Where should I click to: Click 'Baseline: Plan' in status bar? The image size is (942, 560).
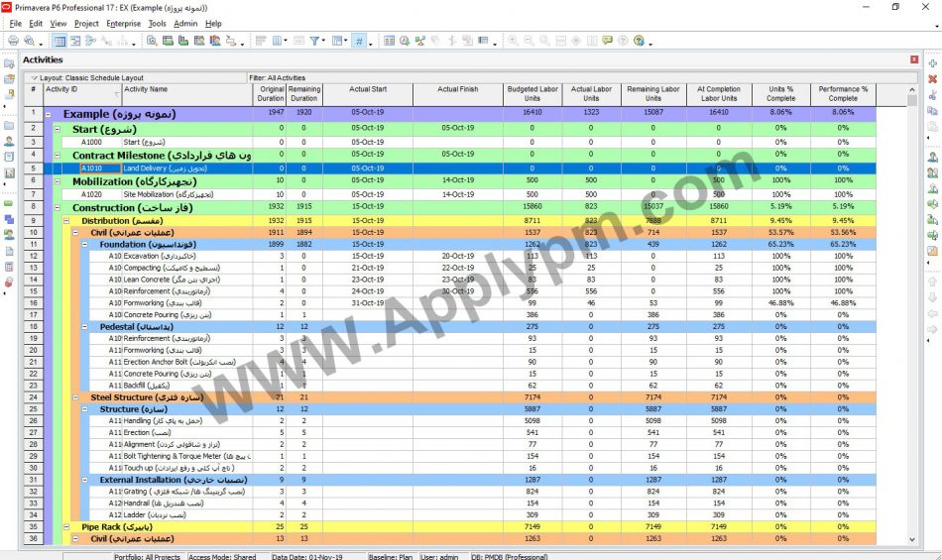[x=391, y=556]
